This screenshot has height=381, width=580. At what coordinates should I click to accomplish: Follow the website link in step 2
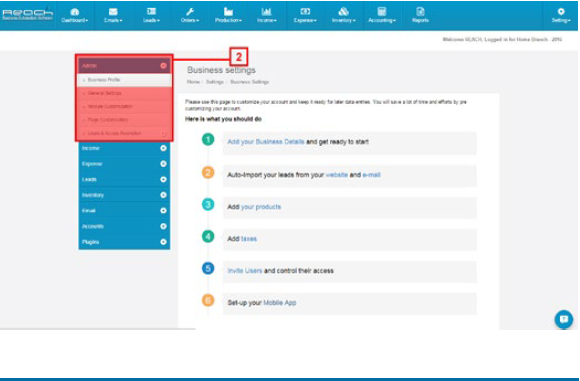(x=336, y=175)
